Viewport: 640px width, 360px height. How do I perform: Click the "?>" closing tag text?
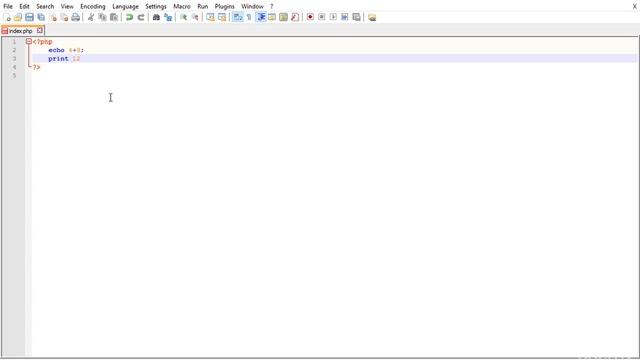(x=36, y=67)
